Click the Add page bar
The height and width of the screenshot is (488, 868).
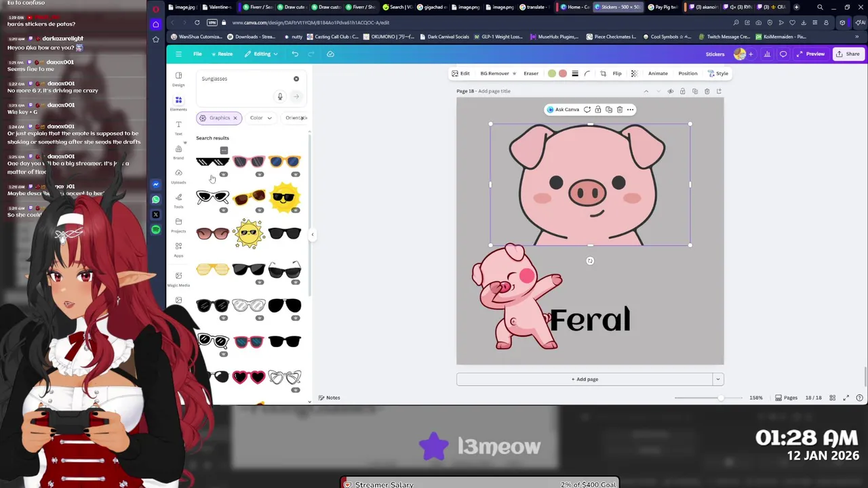coord(585,380)
